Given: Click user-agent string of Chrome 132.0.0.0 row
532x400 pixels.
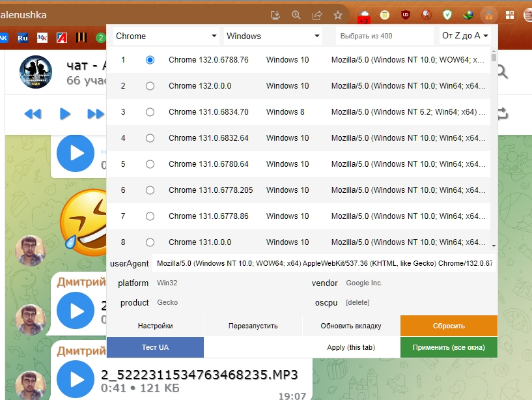Looking at the screenshot, I should 408,86.
